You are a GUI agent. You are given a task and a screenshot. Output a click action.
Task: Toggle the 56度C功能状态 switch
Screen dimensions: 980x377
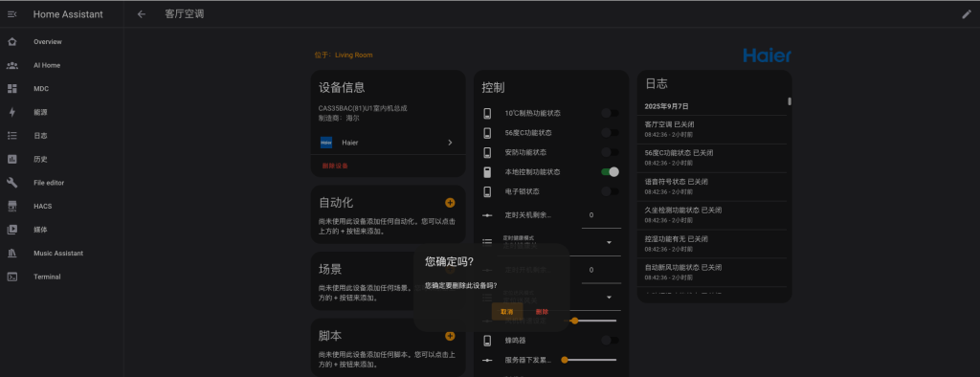(x=610, y=133)
